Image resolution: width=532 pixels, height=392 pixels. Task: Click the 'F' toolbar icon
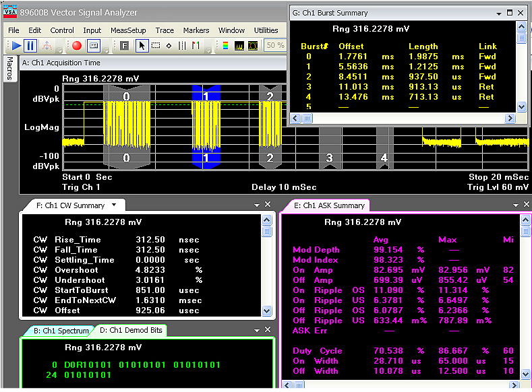point(125,46)
